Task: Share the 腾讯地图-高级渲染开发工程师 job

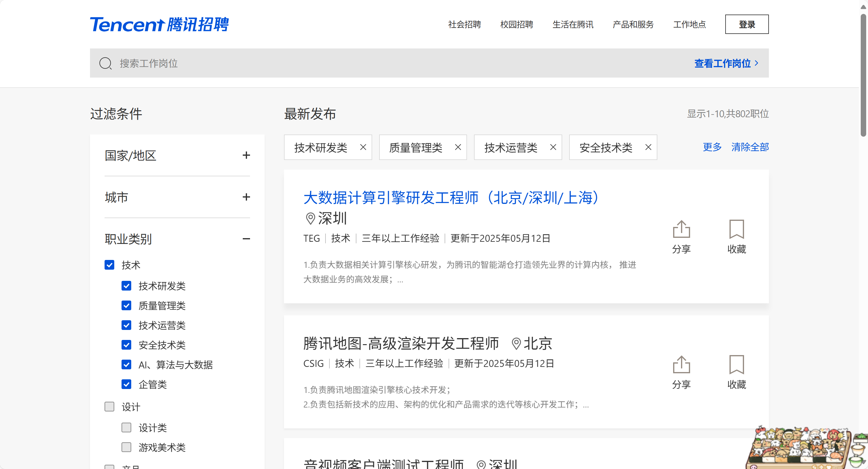Action: (681, 372)
